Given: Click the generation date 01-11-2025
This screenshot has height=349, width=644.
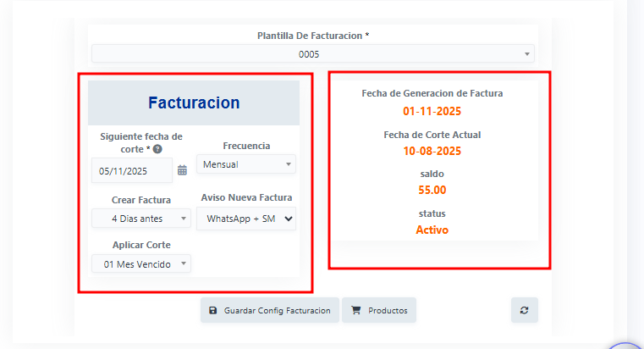Looking at the screenshot, I should pyautogui.click(x=432, y=112).
